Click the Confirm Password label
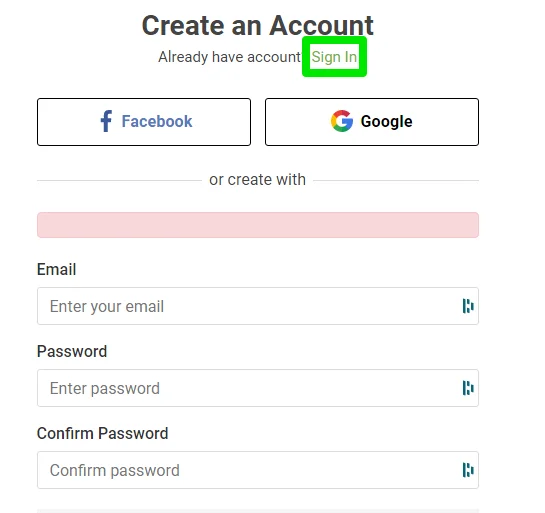Image resolution: width=545 pixels, height=513 pixels. [x=103, y=433]
